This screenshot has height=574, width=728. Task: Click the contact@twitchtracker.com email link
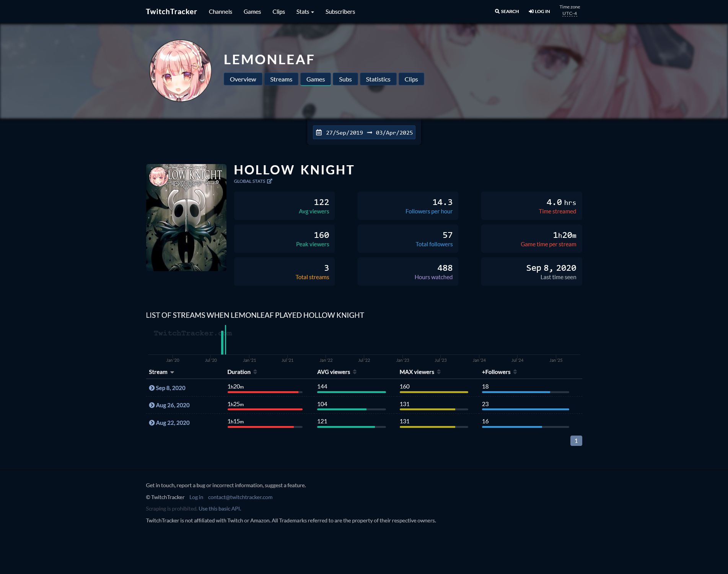240,497
